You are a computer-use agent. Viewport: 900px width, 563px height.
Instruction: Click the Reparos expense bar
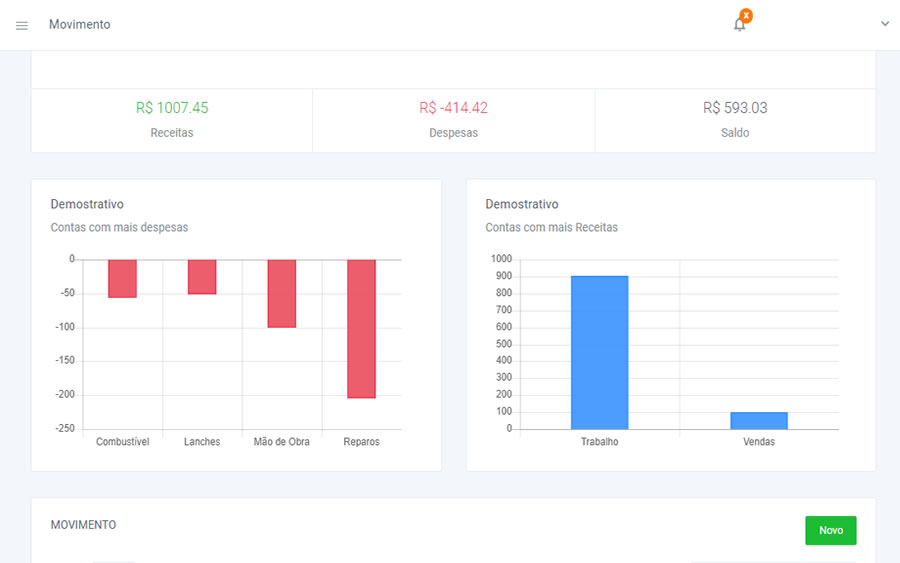point(361,329)
